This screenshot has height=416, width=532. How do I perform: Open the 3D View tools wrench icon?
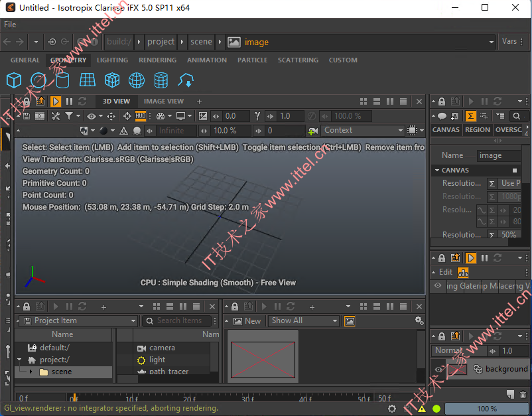56,116
